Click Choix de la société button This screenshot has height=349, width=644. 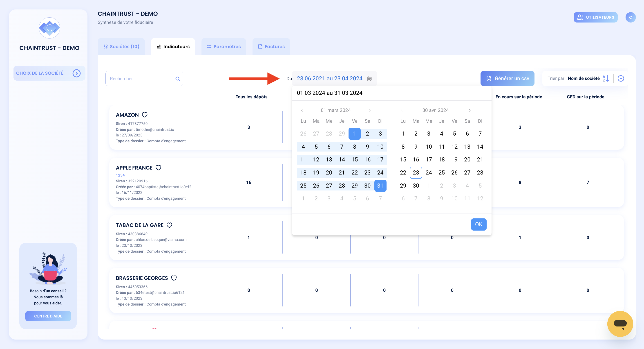tap(49, 73)
